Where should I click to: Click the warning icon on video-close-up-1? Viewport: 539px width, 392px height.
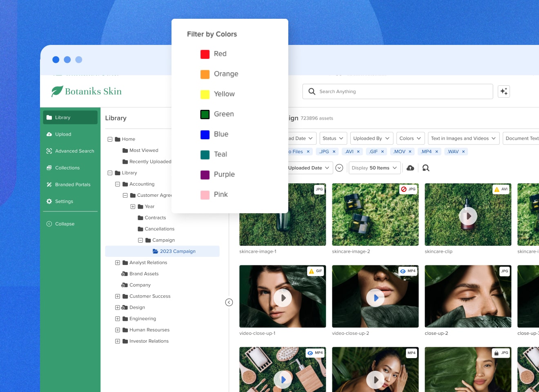[x=312, y=271]
